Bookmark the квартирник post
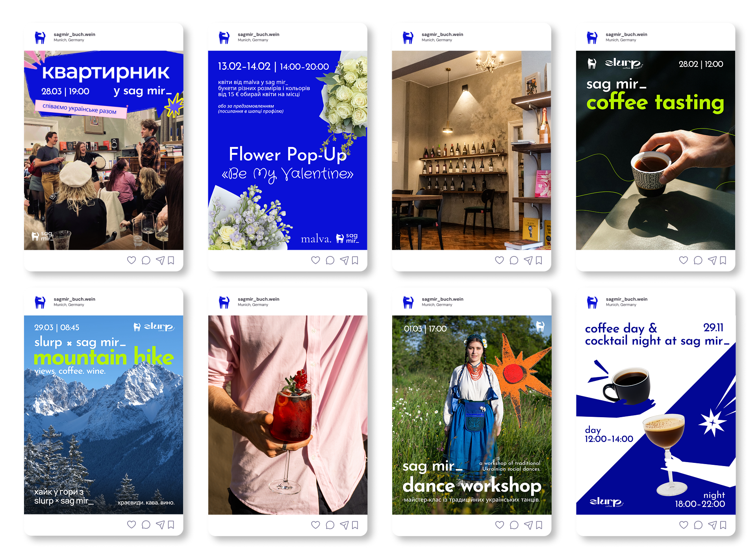The image size is (756, 559). coord(171,260)
